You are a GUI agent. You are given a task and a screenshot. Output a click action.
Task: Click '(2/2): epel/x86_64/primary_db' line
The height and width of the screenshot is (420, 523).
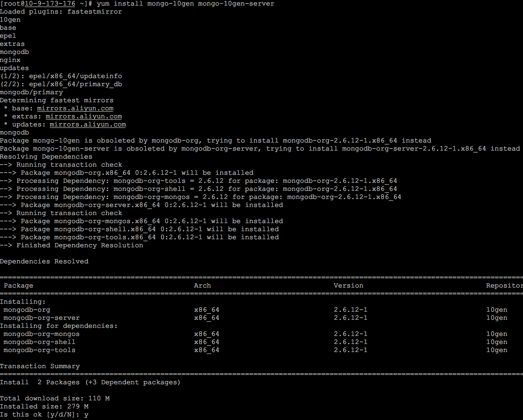coord(61,84)
